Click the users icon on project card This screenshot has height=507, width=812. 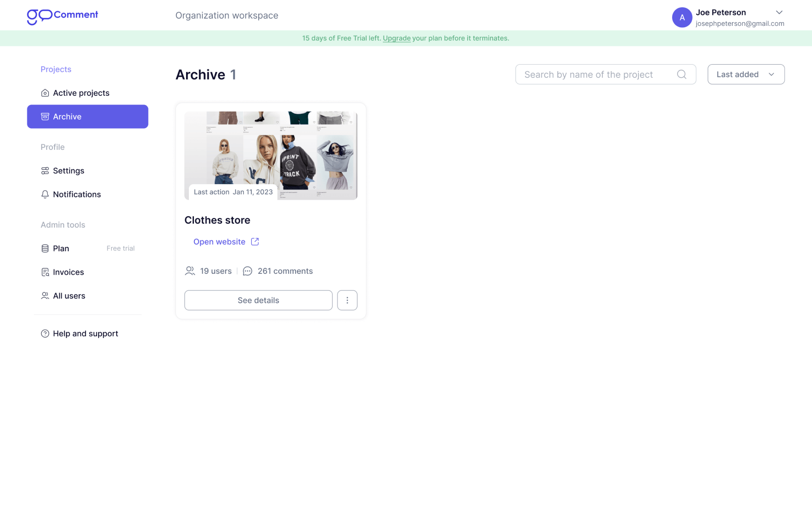(190, 271)
